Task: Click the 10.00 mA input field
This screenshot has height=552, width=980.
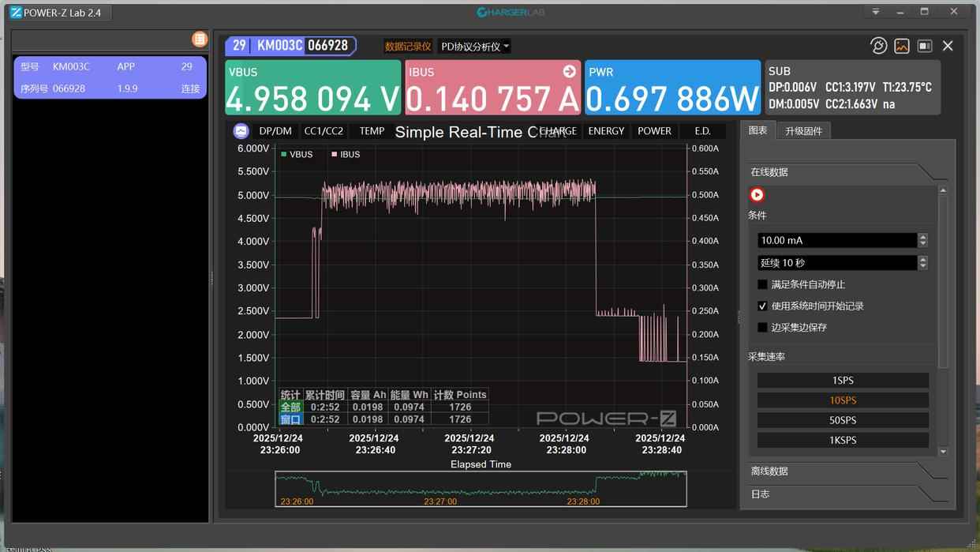Action: pyautogui.click(x=837, y=240)
